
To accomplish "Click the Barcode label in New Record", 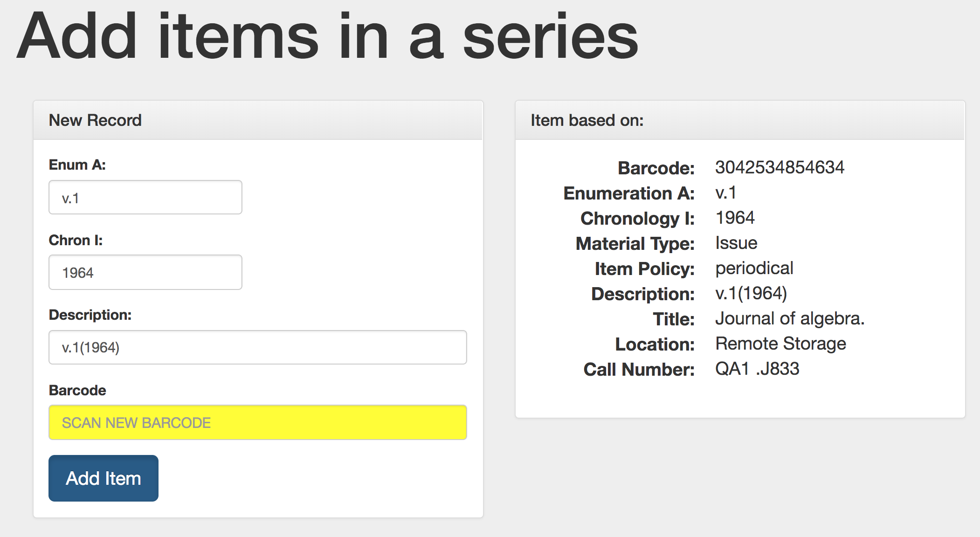I will [x=77, y=390].
